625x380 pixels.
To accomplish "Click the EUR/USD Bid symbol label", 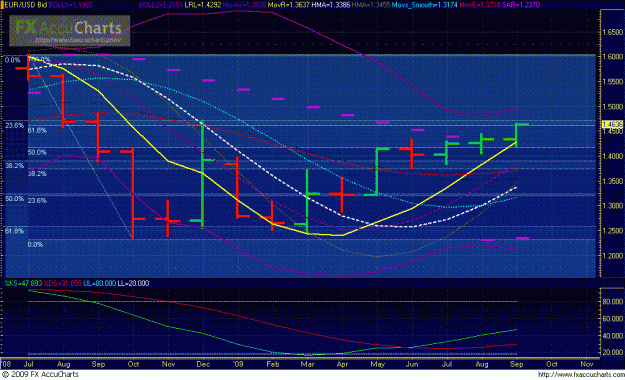I will 25,5.
